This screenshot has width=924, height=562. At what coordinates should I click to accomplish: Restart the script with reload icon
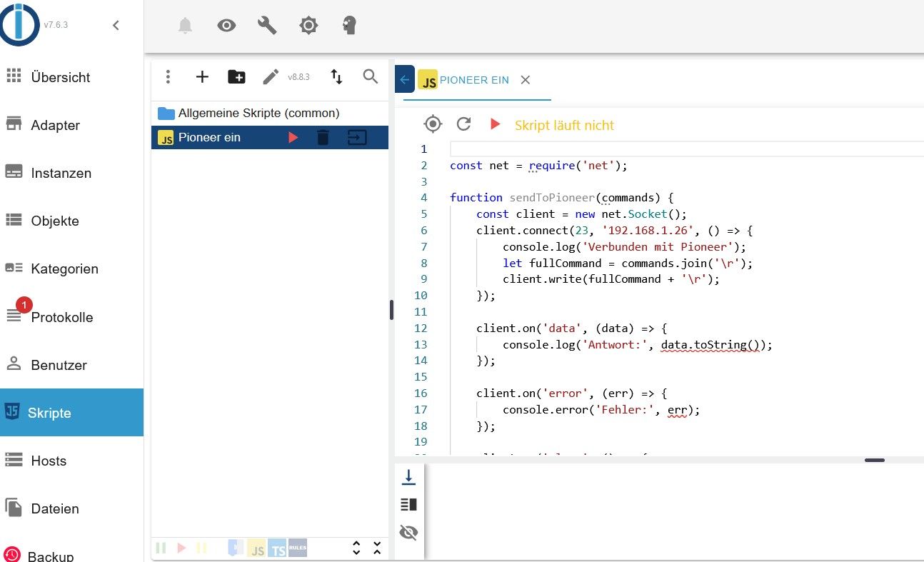(x=464, y=124)
